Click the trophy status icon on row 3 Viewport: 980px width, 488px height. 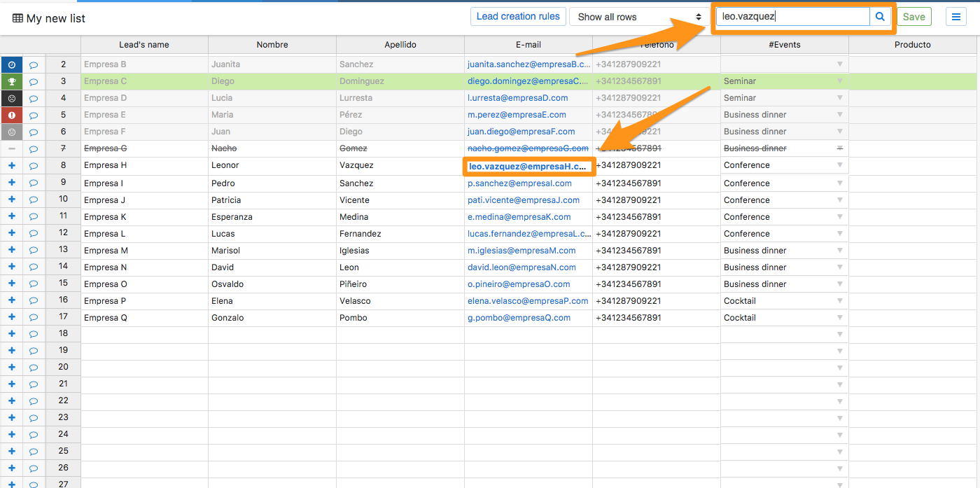pos(11,81)
